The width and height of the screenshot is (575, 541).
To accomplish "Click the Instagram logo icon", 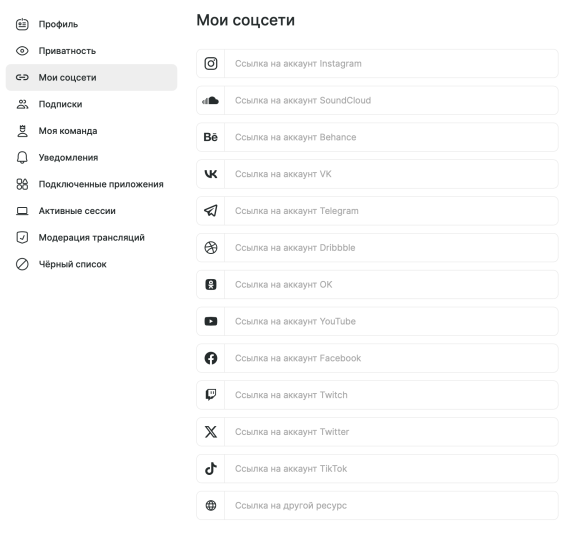I will click(x=210, y=63).
